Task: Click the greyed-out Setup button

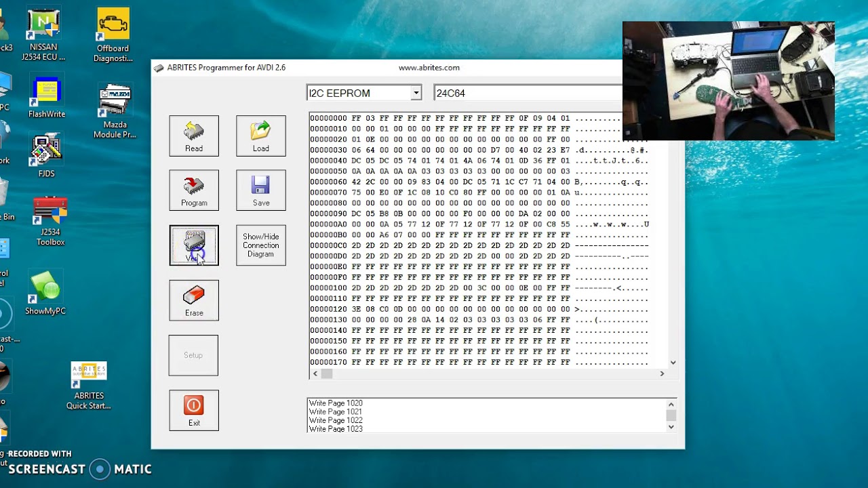Action: coord(193,355)
